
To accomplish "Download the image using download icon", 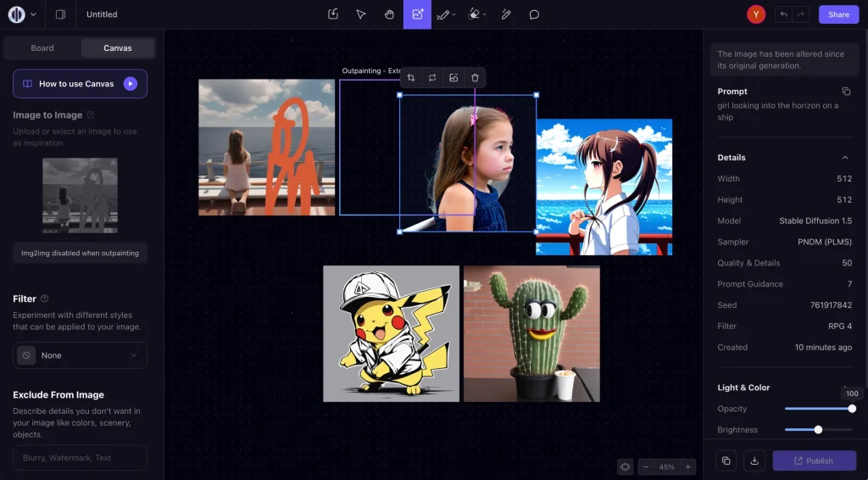I will (x=754, y=460).
